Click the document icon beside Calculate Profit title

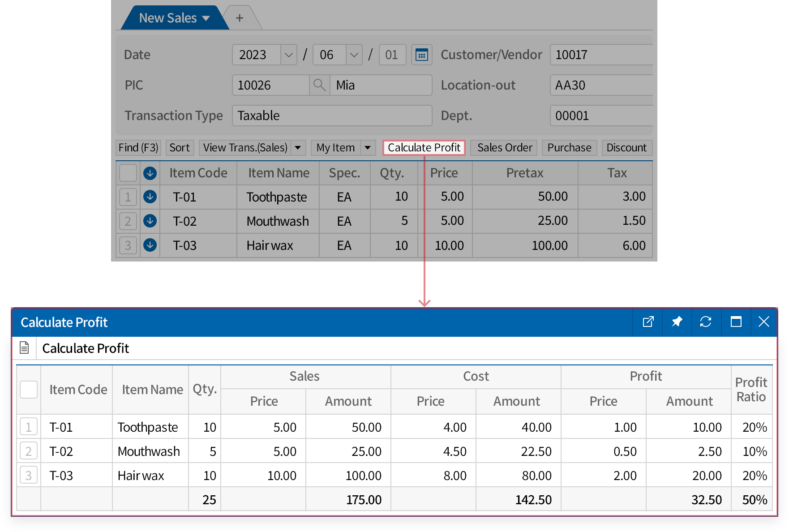click(25, 348)
